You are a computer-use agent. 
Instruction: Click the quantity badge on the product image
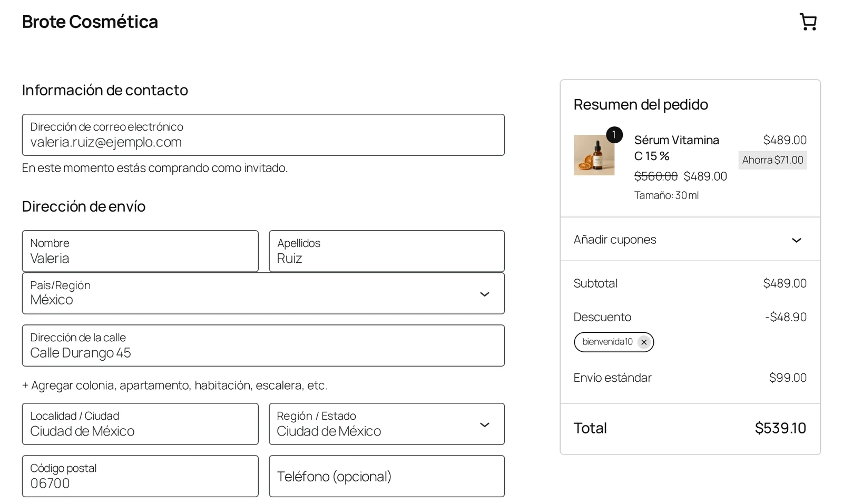pos(614,135)
